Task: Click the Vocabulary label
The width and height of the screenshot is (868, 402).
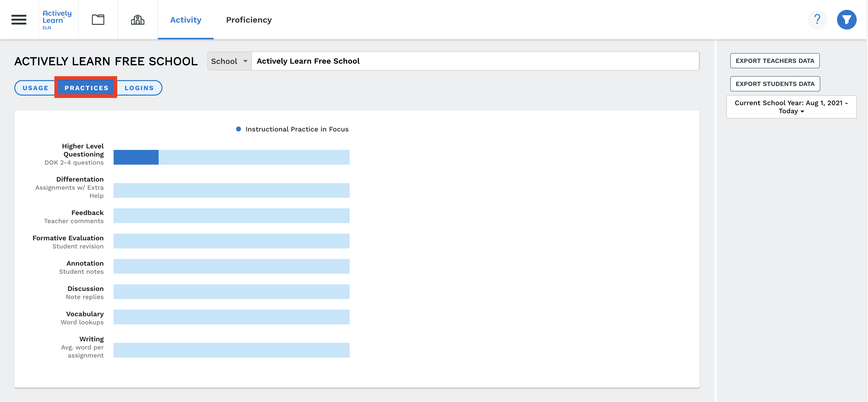Action: point(85,314)
